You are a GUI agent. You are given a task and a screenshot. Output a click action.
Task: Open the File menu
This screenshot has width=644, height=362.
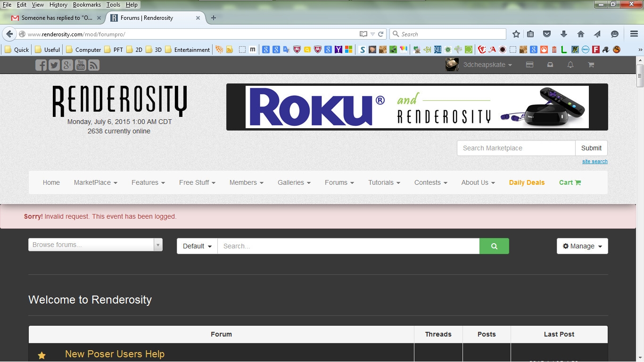7,5
